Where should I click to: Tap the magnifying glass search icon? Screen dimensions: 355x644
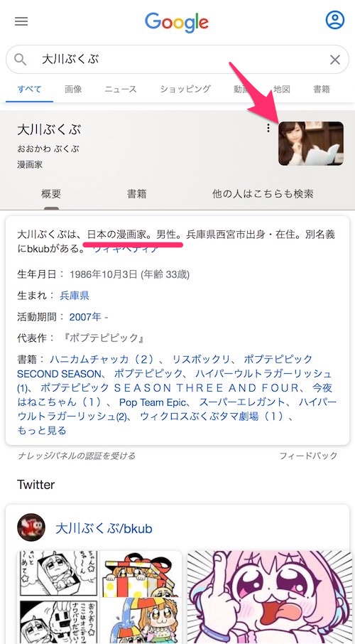point(20,60)
